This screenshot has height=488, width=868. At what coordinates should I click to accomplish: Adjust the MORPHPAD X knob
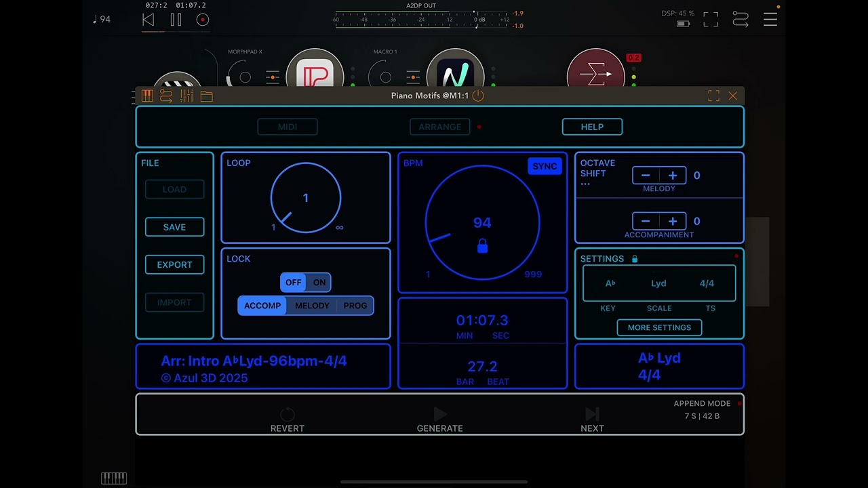point(244,77)
